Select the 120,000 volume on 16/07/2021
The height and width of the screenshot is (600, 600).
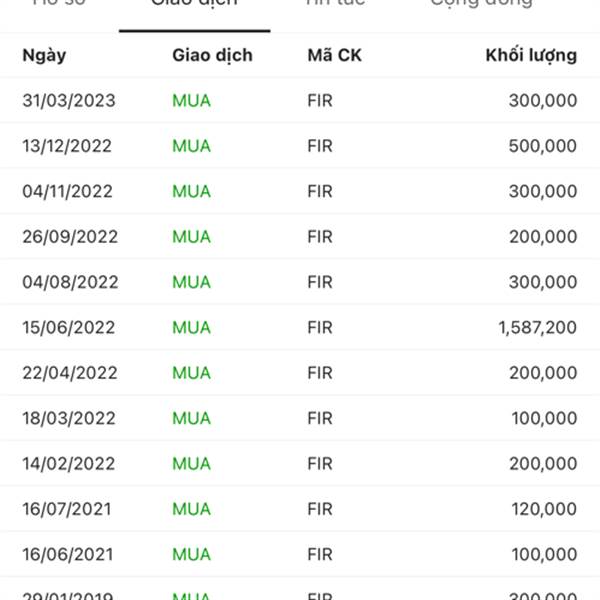pyautogui.click(x=544, y=509)
